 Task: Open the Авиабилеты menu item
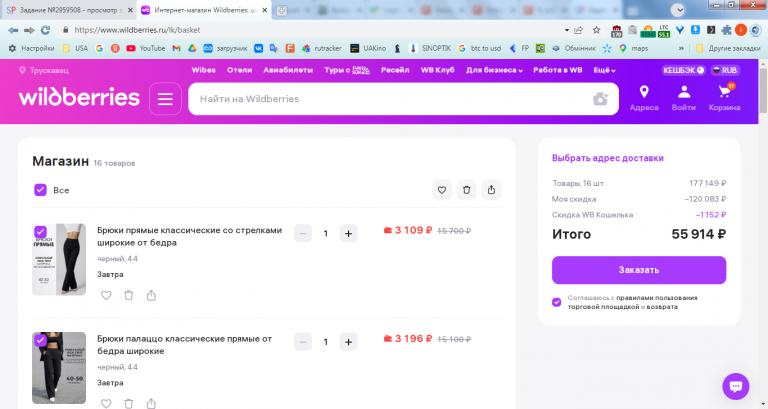[288, 70]
